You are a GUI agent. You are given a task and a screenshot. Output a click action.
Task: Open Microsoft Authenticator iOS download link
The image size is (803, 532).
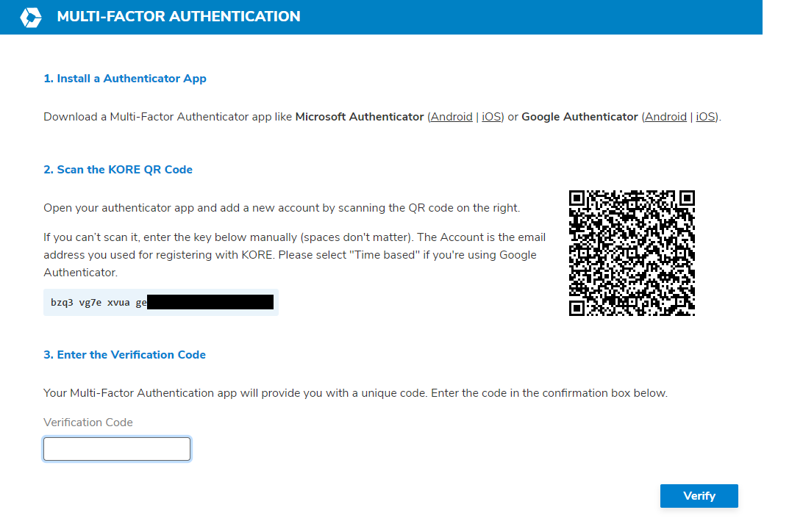point(491,117)
